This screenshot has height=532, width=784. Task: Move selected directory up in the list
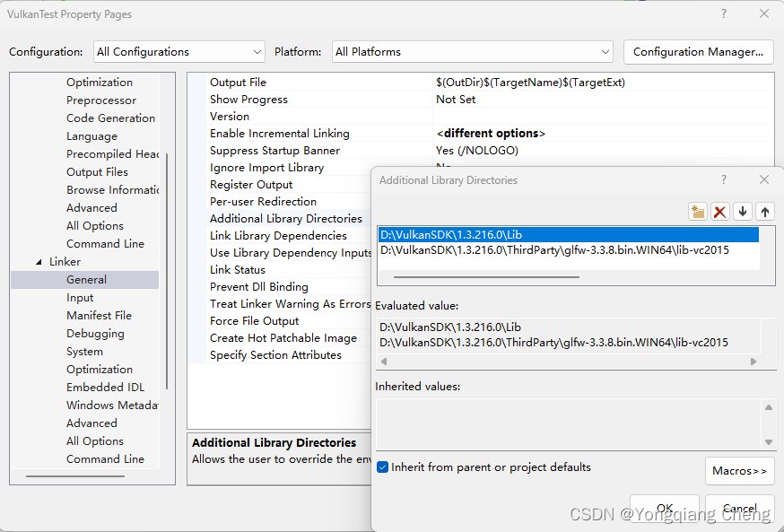point(764,211)
